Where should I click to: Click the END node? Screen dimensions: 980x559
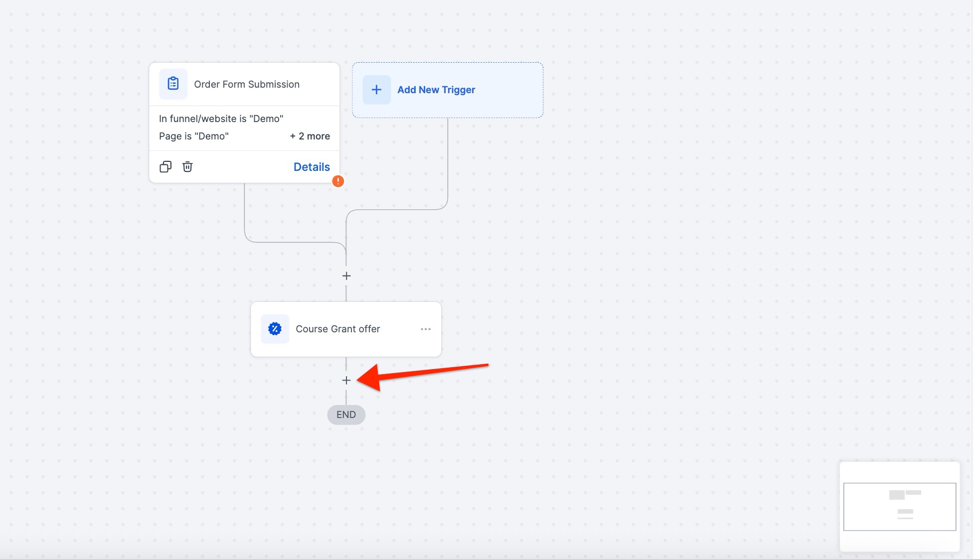coord(346,415)
